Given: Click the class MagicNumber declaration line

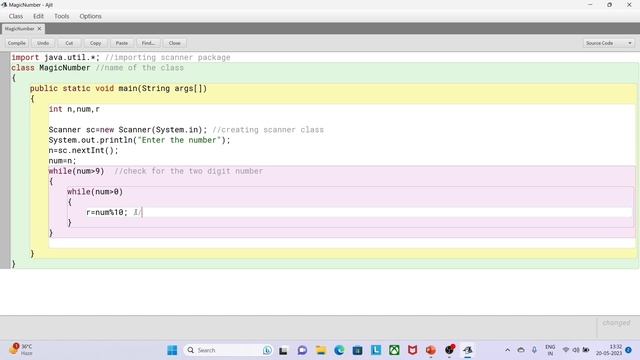Looking at the screenshot, I should [x=98, y=68].
